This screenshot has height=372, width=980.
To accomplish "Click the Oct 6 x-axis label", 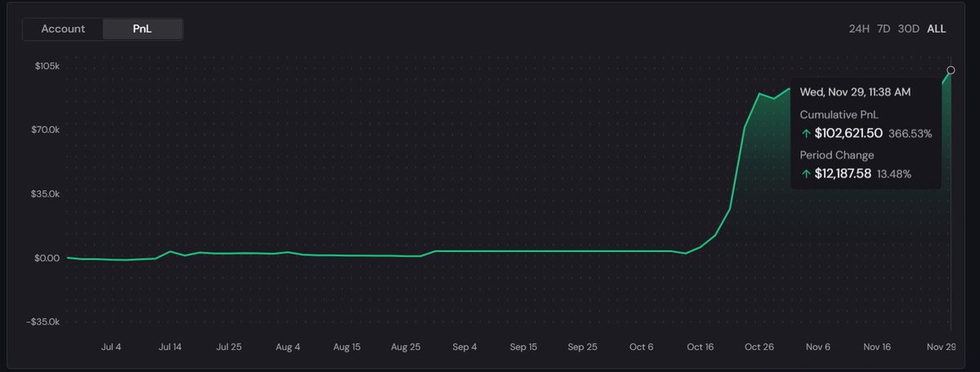I will coord(641,347).
